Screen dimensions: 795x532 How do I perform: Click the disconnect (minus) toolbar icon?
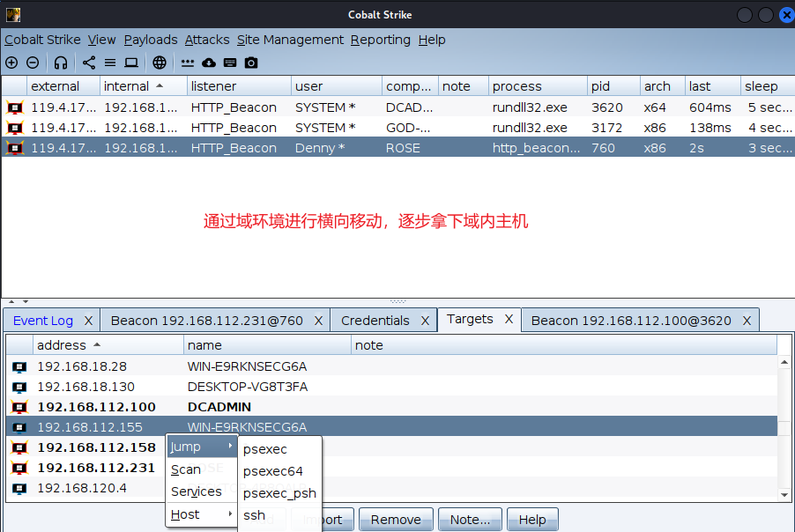pos(33,63)
